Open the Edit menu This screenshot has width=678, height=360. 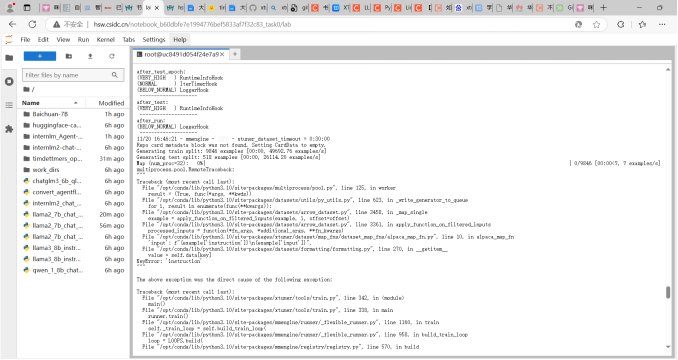43,39
